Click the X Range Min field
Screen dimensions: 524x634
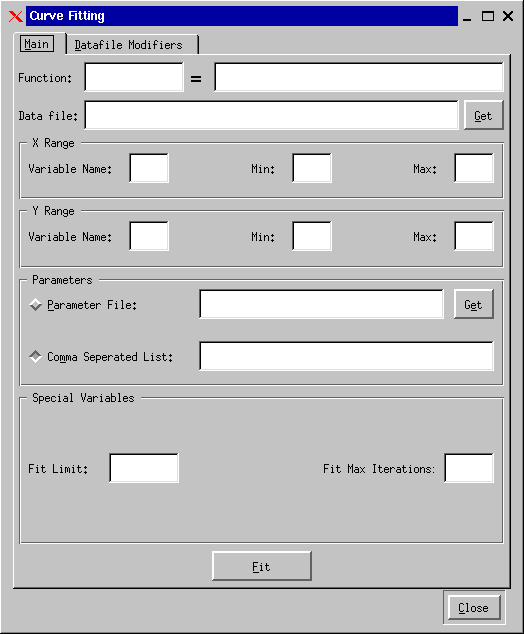(x=312, y=168)
